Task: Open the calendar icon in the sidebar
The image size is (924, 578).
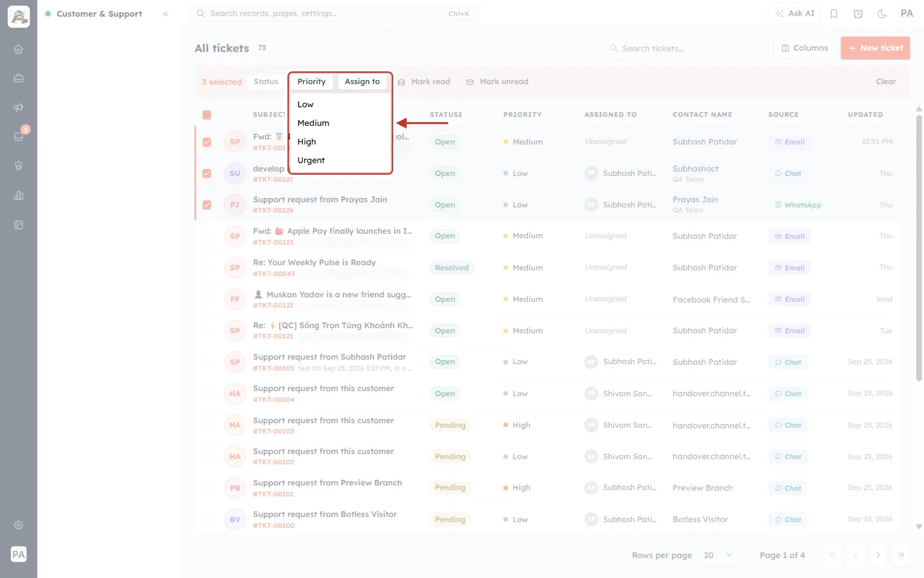Action: coord(19,225)
